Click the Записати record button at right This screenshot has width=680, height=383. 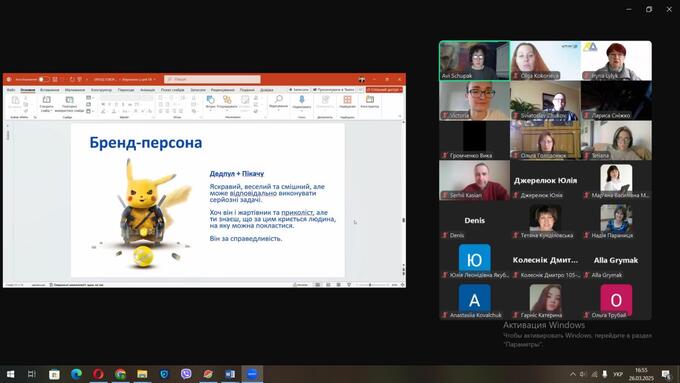pos(299,90)
